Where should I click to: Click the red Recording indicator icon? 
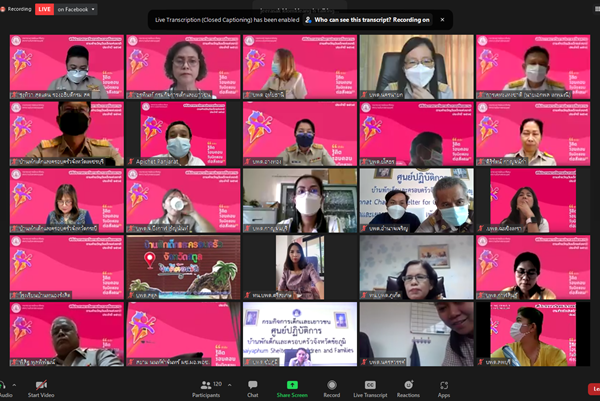[x=3, y=9]
